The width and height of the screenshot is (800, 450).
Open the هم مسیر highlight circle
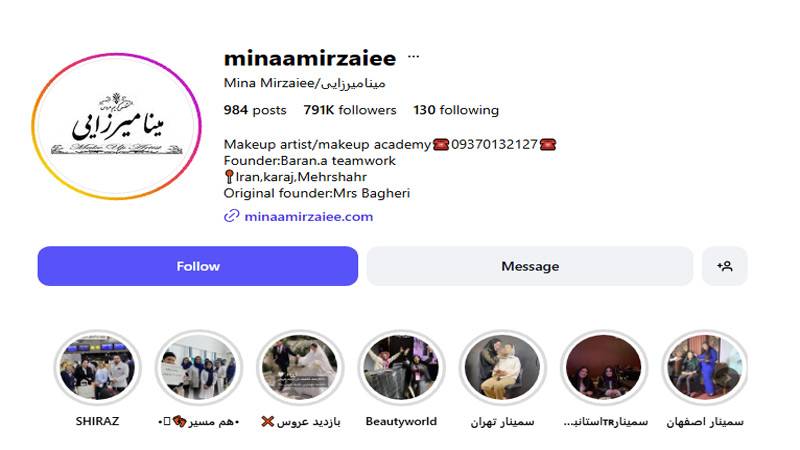(198, 367)
